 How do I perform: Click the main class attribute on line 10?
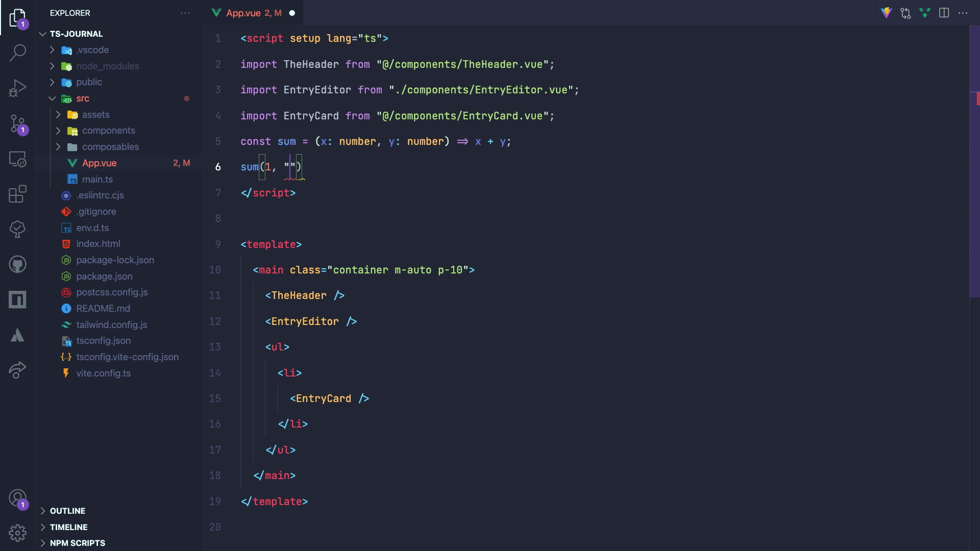coord(382,270)
